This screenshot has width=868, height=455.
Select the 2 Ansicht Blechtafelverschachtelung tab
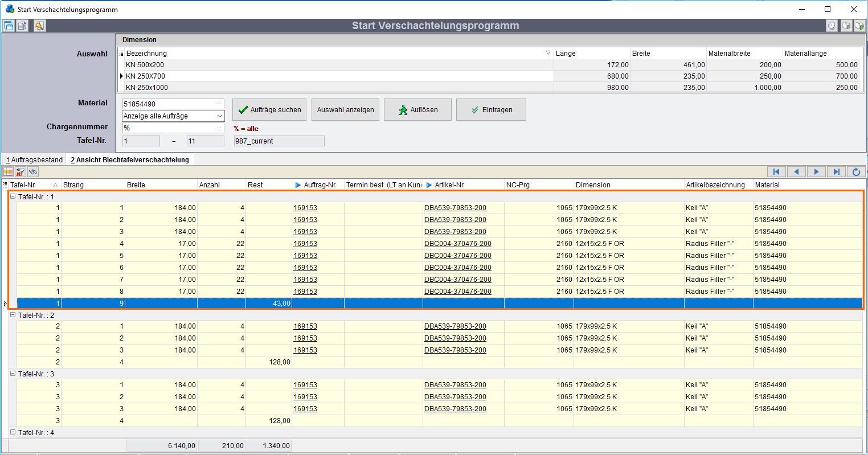(x=130, y=160)
